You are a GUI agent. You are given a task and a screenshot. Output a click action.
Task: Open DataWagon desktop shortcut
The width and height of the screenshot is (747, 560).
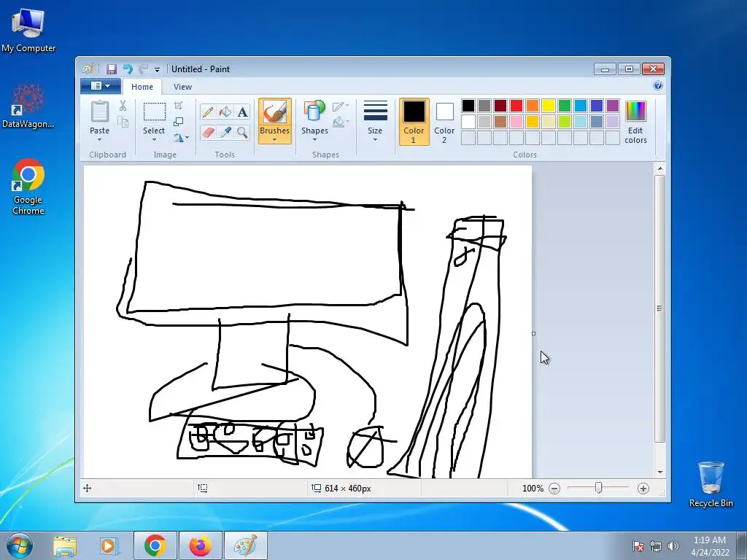[x=28, y=106]
